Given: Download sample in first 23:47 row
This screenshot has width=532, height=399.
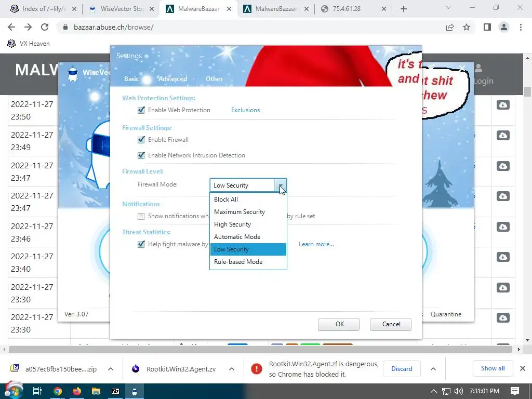Looking at the screenshot, I should (x=503, y=166).
